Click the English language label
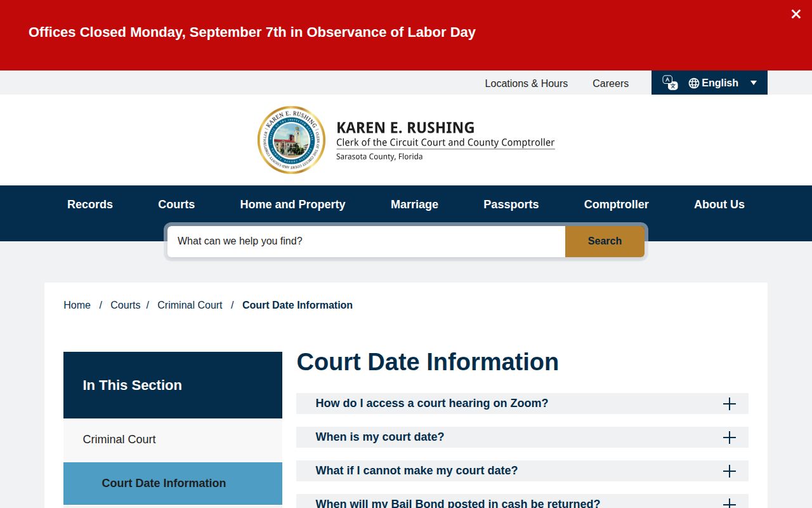This screenshot has height=508, width=812. point(720,83)
